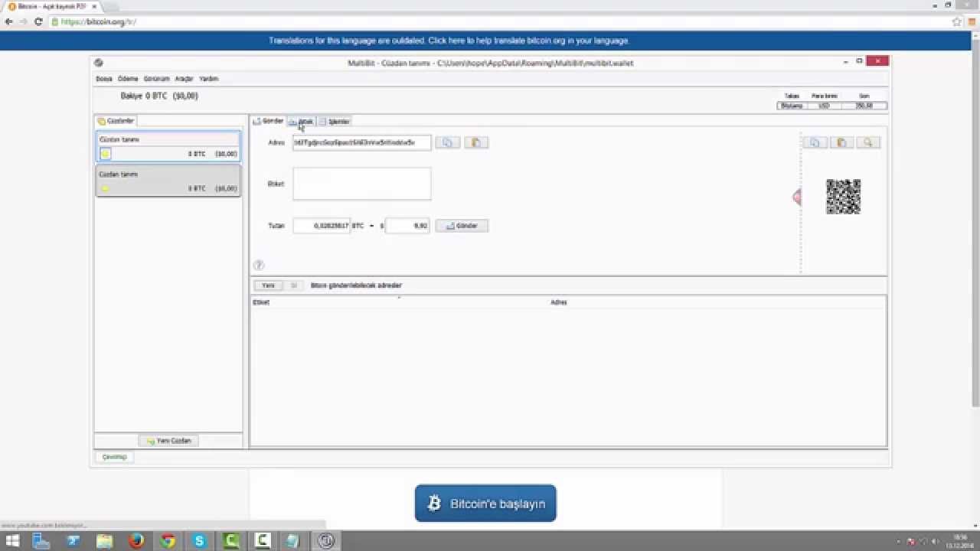This screenshot has width=980, height=551.
Task: Paste an address using the paste icon beside Adres
Action: (475, 142)
